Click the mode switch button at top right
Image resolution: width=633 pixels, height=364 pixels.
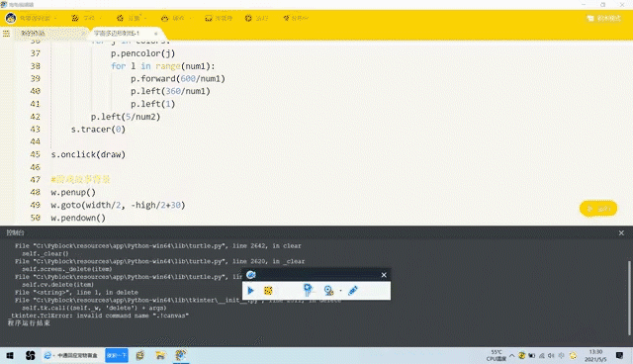(x=603, y=18)
